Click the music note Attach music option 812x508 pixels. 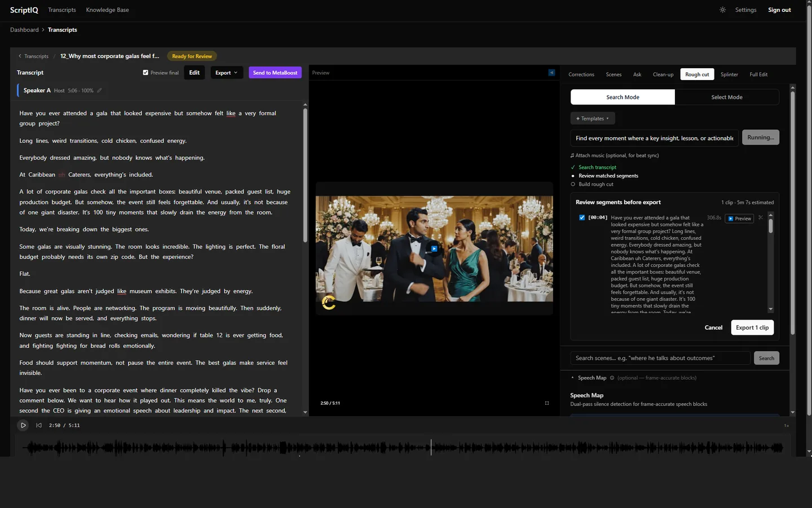[x=615, y=155]
